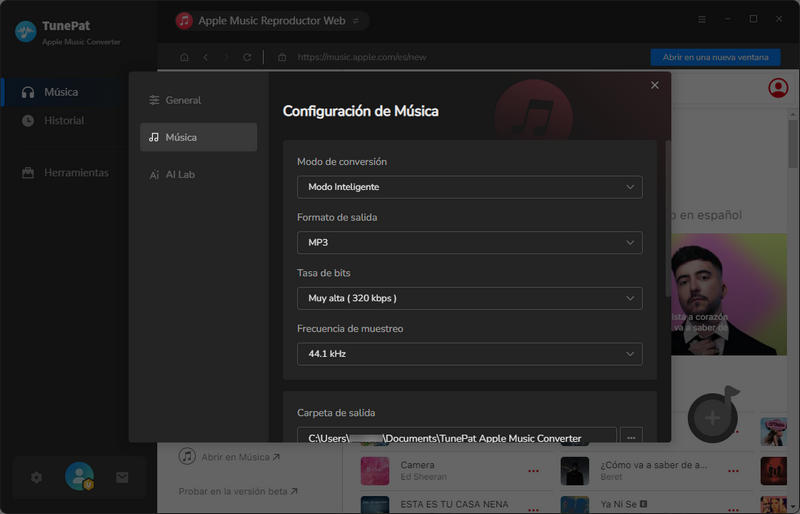
Task: Open the Frecuencia de muestreo dropdown
Action: pyautogui.click(x=469, y=354)
